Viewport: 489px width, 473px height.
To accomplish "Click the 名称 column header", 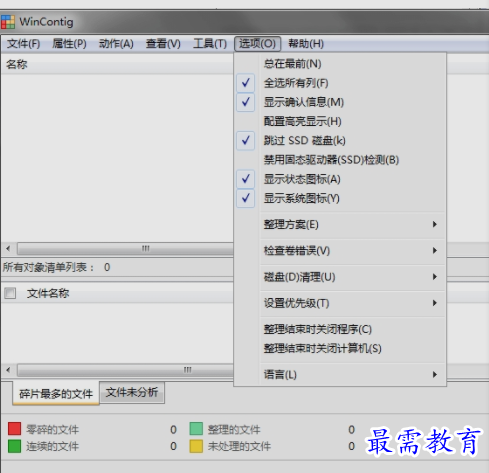I will (x=117, y=64).
